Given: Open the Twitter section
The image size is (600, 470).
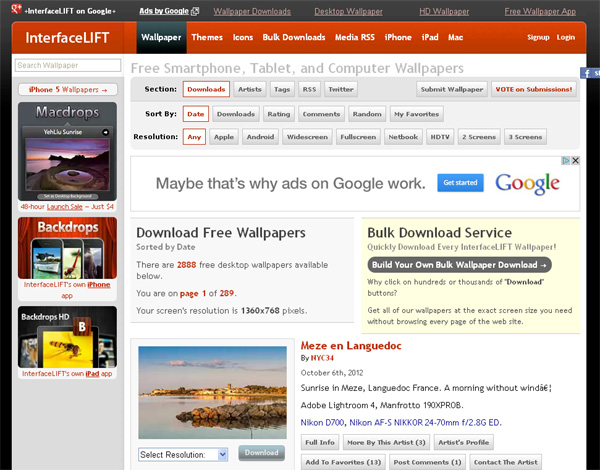Looking at the screenshot, I should (x=341, y=89).
